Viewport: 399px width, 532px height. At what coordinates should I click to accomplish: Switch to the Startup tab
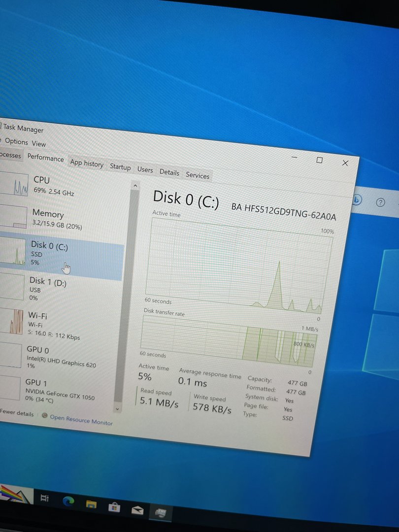pos(120,167)
